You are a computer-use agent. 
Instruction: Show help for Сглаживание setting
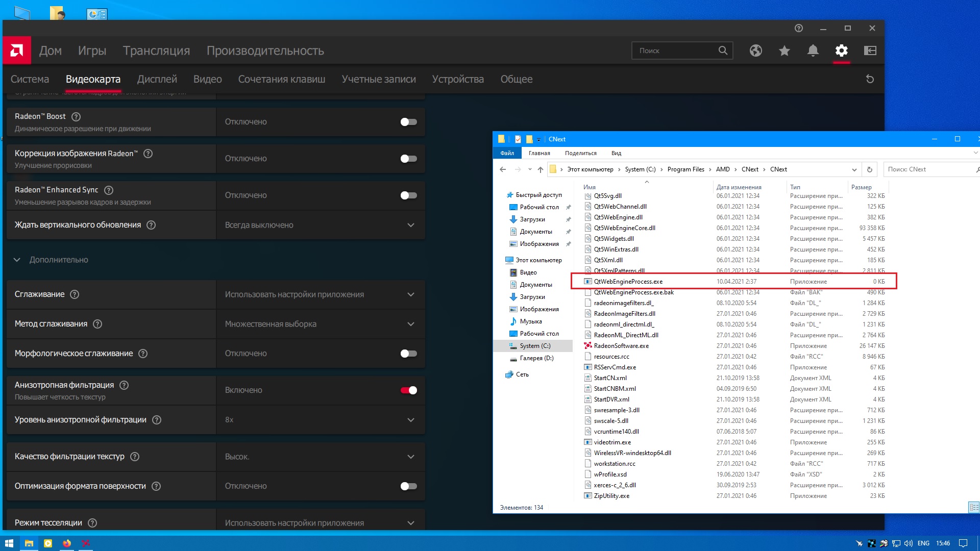pyautogui.click(x=75, y=294)
